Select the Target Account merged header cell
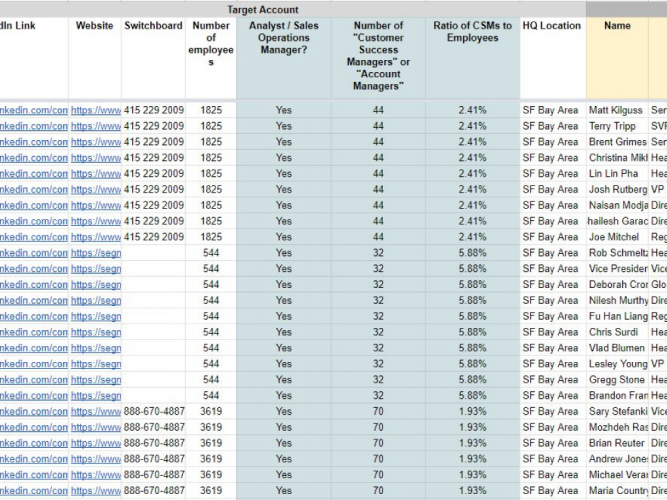This screenshot has height=500, width=667. pos(263,9)
